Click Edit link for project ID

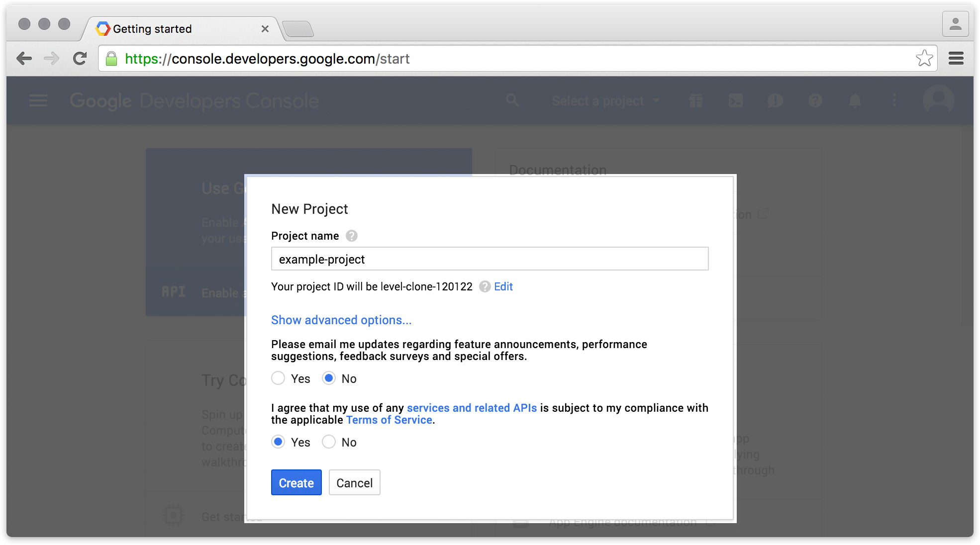click(x=503, y=287)
